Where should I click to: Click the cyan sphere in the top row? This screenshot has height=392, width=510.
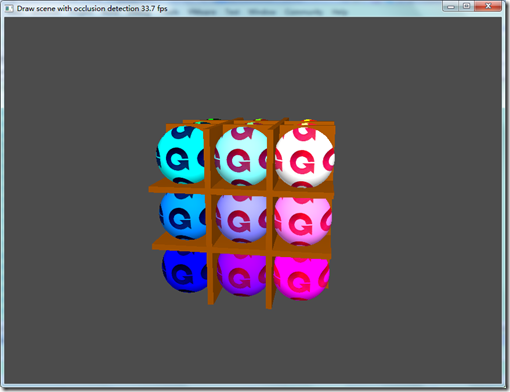[180, 154]
